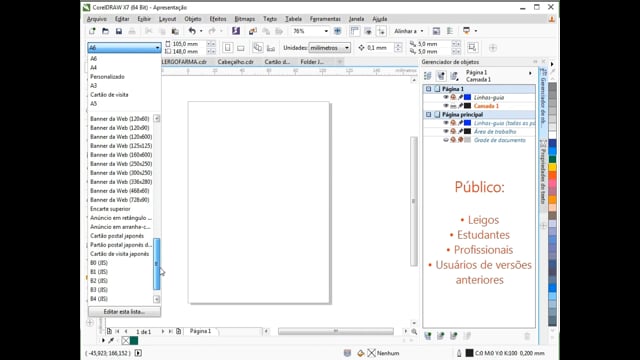Toggle Edit across layers icon in object manager
The width and height of the screenshot is (640, 360).
click(441, 76)
